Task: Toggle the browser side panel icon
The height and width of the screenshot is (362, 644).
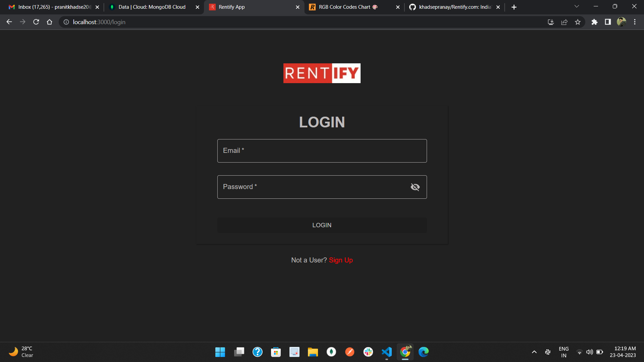Action: (x=608, y=22)
